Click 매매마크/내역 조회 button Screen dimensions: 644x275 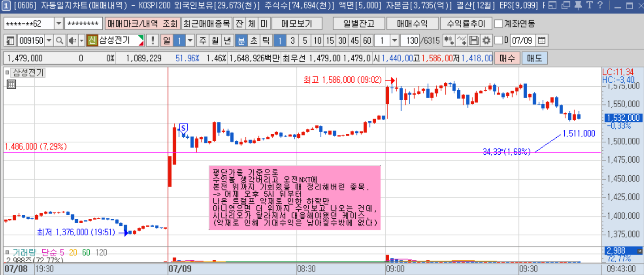coord(142,24)
